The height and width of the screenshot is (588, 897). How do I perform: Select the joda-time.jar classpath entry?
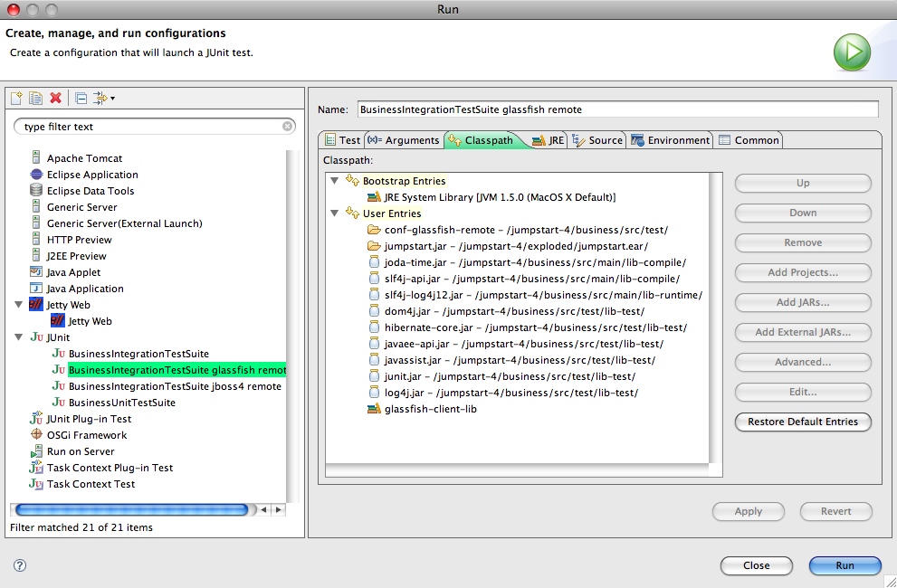[527, 262]
